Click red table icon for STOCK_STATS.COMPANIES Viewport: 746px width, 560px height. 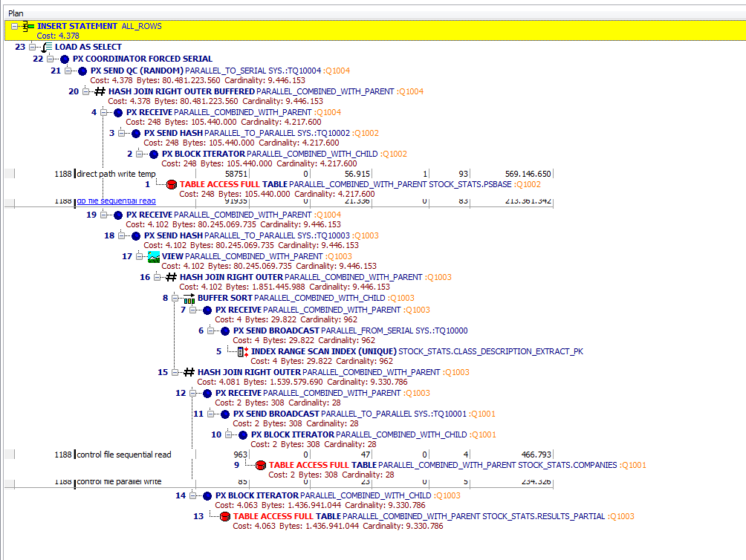click(261, 466)
